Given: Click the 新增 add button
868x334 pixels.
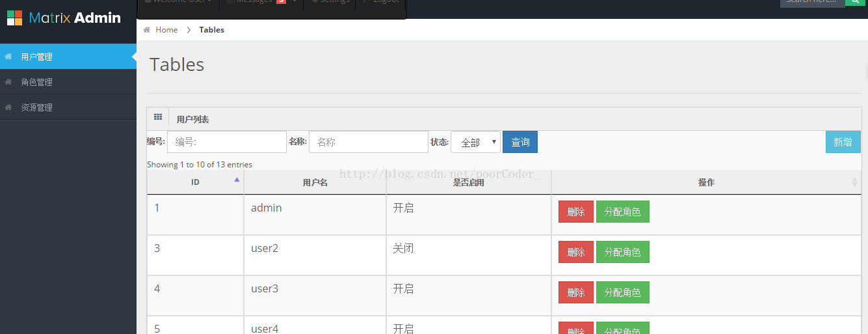Looking at the screenshot, I should 843,142.
